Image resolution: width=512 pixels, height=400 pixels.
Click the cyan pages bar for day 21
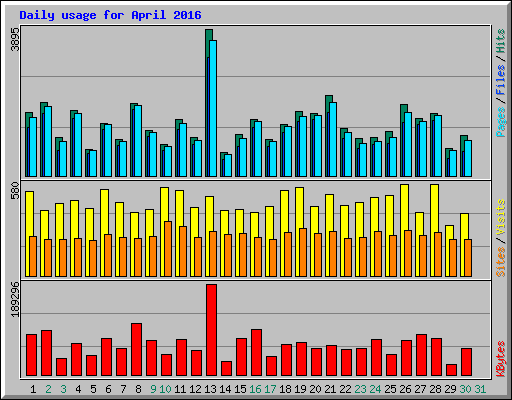333,139
